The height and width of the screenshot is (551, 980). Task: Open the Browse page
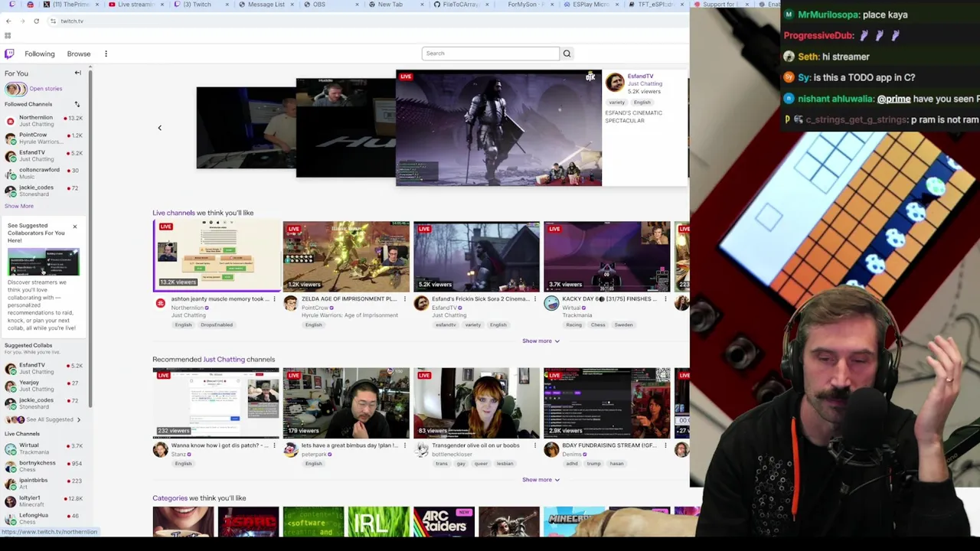pyautogui.click(x=79, y=54)
